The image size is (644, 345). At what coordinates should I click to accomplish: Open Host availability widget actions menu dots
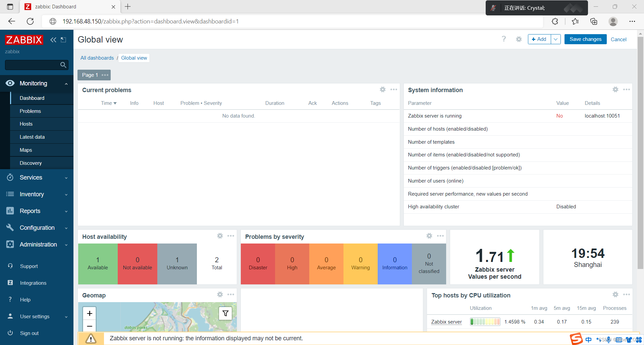[x=231, y=236]
